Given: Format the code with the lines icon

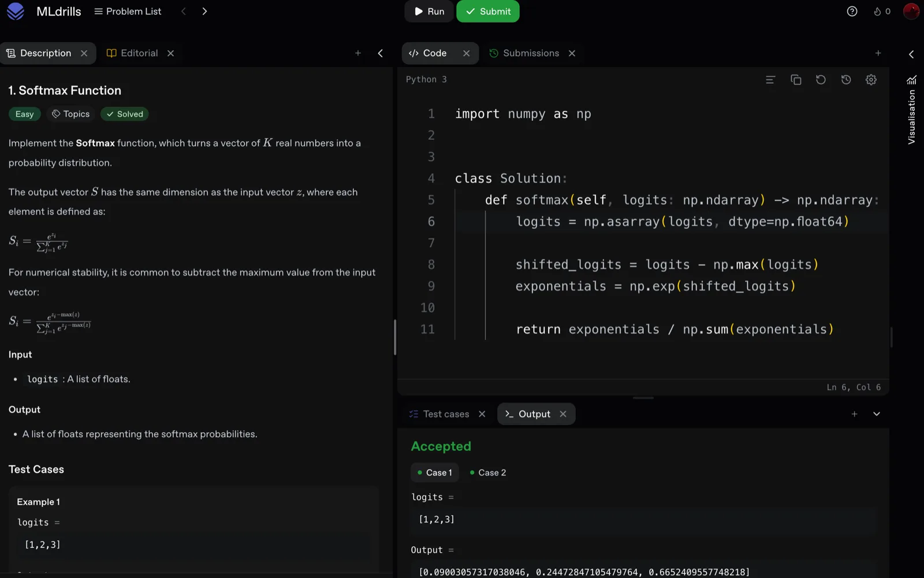Looking at the screenshot, I should (x=770, y=80).
